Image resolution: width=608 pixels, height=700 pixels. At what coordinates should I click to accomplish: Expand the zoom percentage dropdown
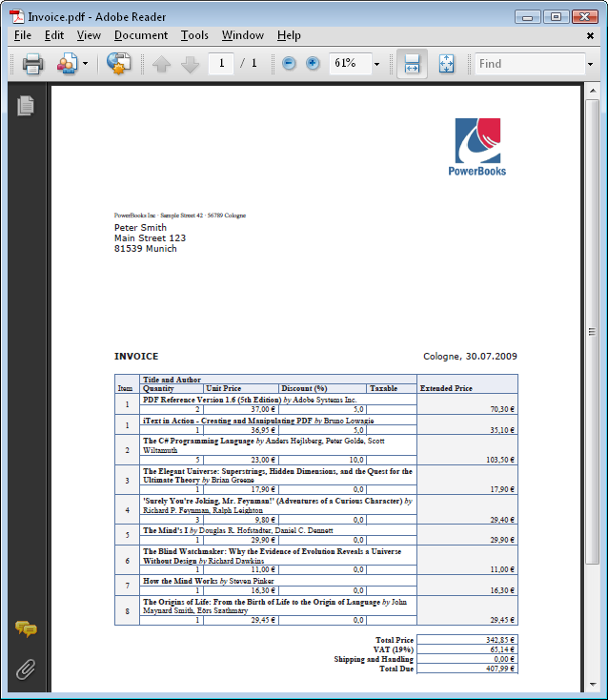376,64
